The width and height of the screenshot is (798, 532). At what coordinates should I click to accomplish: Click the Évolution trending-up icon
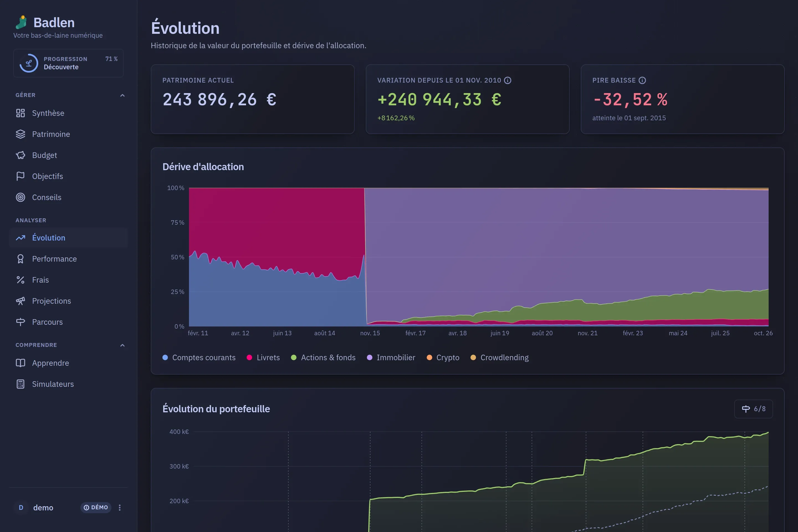(20, 238)
